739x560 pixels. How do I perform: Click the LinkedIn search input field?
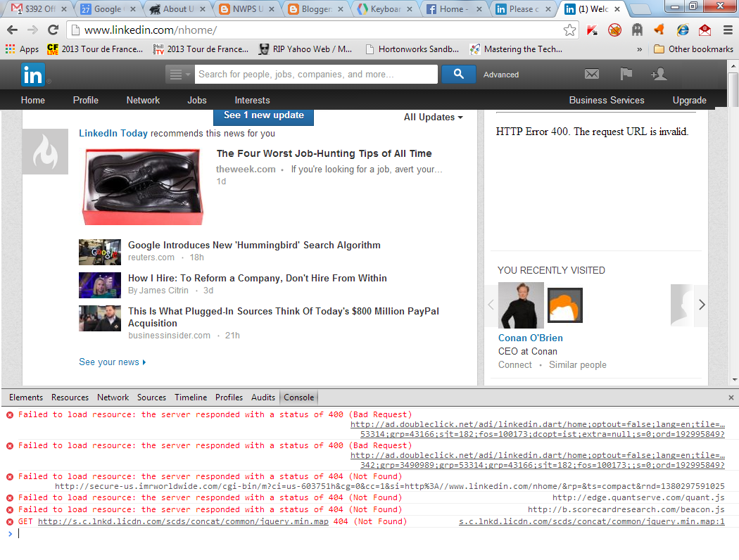click(316, 75)
